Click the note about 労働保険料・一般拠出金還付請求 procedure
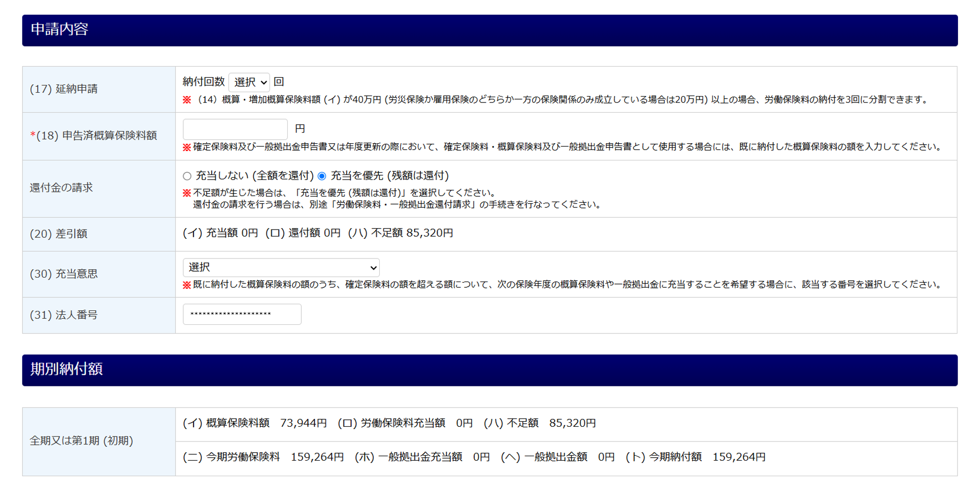The height and width of the screenshot is (489, 980). pyautogui.click(x=397, y=205)
